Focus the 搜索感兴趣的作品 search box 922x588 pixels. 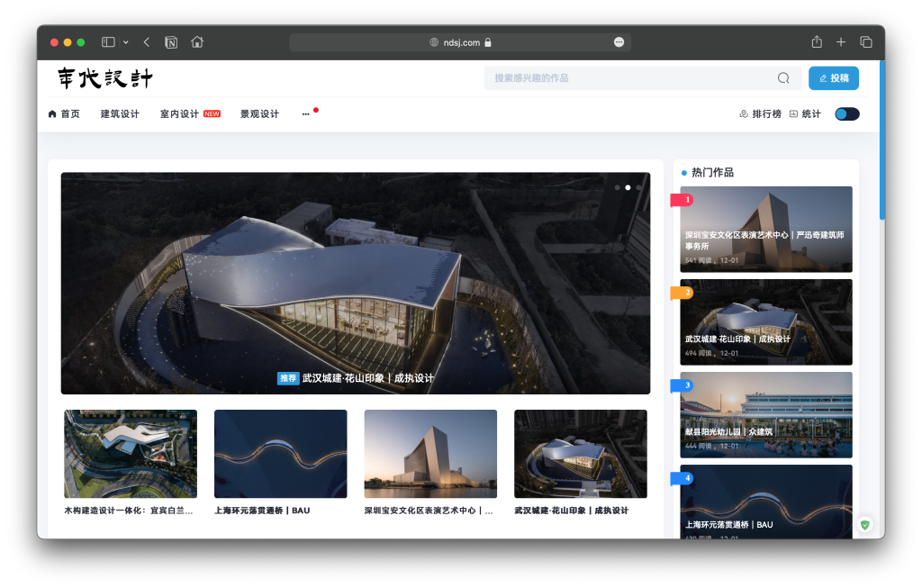coord(643,78)
